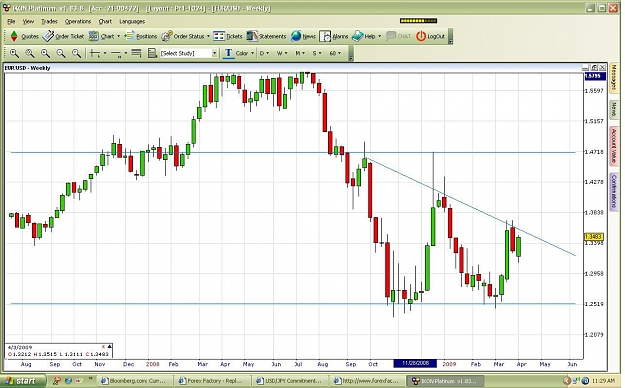Screen dimensions: 625x388
Task: Click the main toolbar overflow handle
Action: (x=450, y=36)
